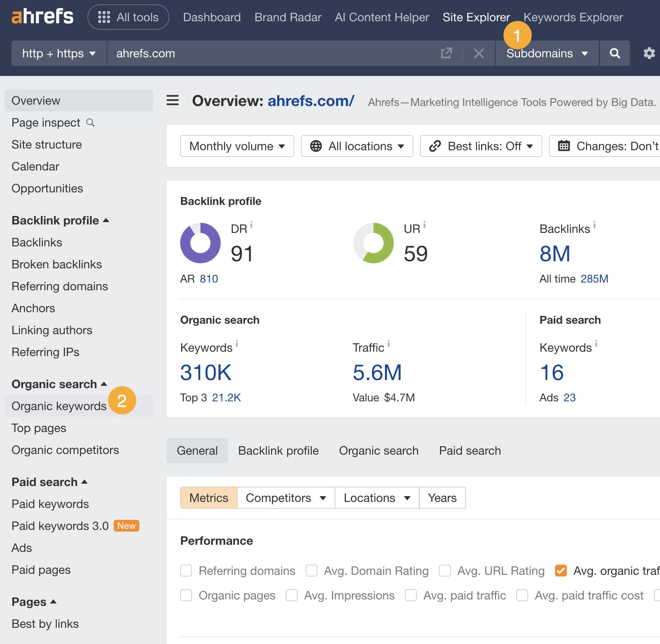Clear the URL with the X icon
The height and width of the screenshot is (644, 660).
(479, 53)
